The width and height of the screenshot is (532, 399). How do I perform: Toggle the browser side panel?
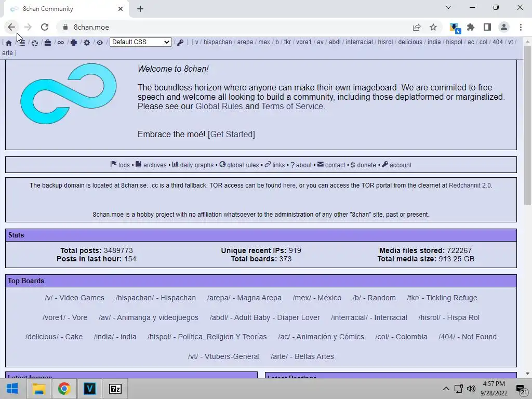(487, 27)
